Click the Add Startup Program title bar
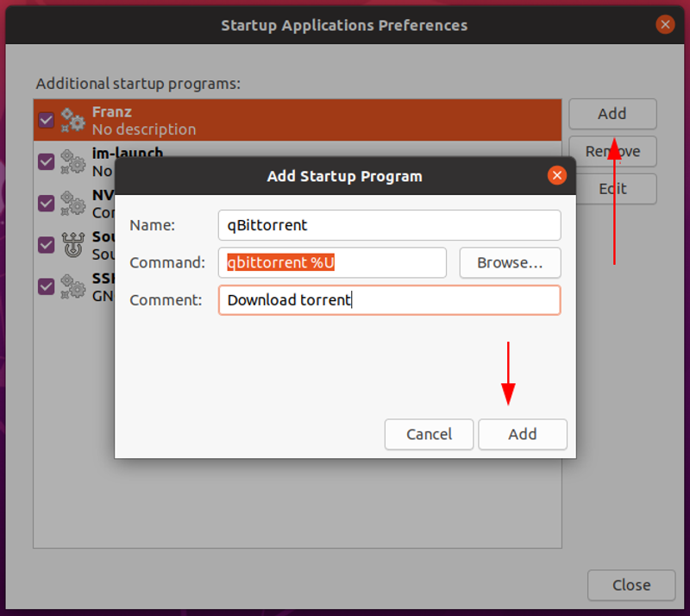The width and height of the screenshot is (690, 616). tap(344, 176)
